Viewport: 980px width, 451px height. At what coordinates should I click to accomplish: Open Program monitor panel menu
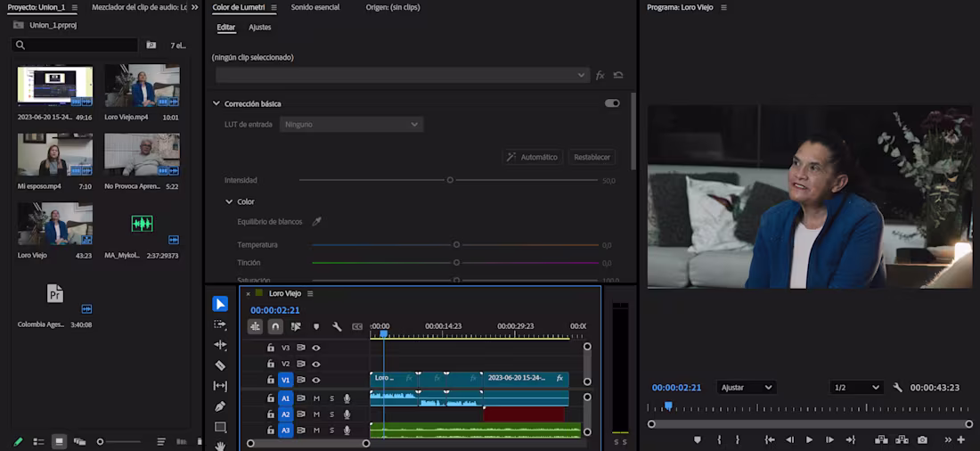(x=723, y=7)
